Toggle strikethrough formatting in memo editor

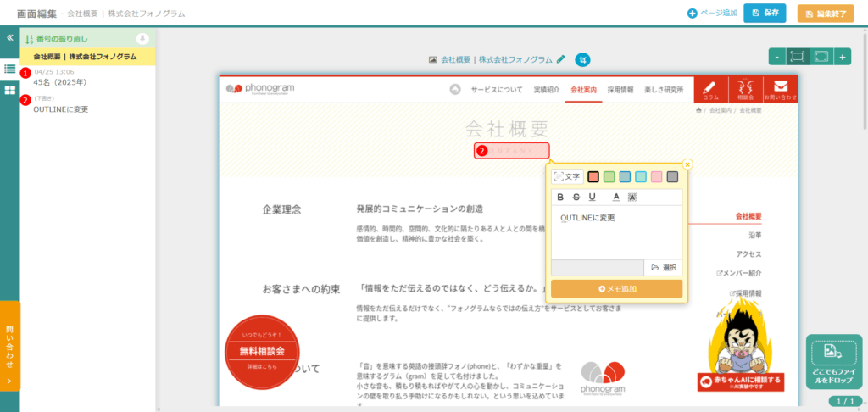point(576,198)
